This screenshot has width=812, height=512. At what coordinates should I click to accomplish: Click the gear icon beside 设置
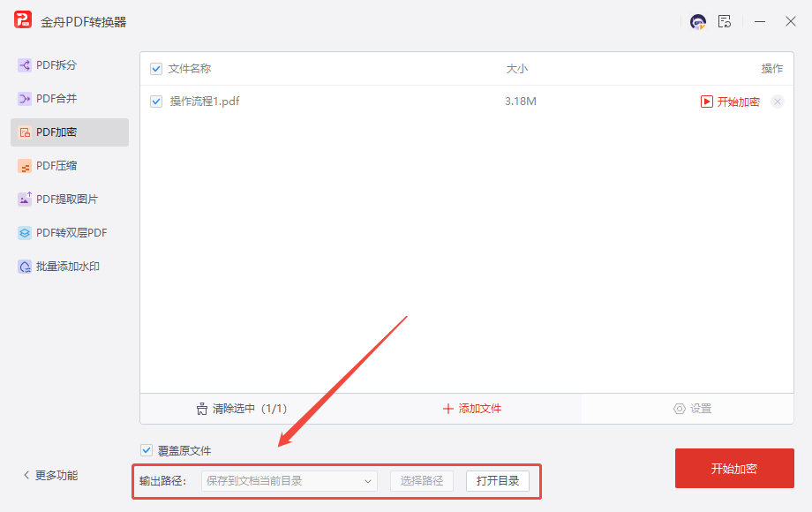pyautogui.click(x=679, y=409)
